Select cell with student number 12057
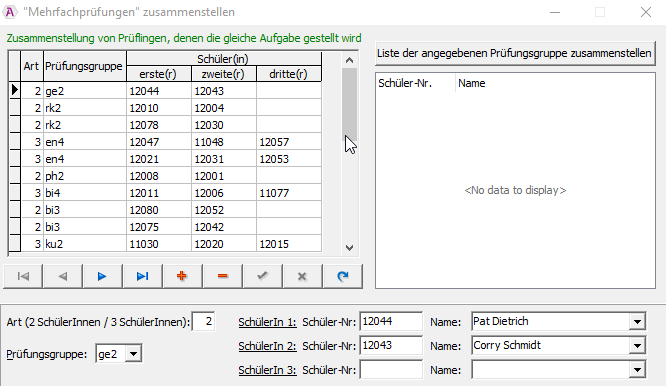This screenshot has height=387, width=666. coord(289,142)
